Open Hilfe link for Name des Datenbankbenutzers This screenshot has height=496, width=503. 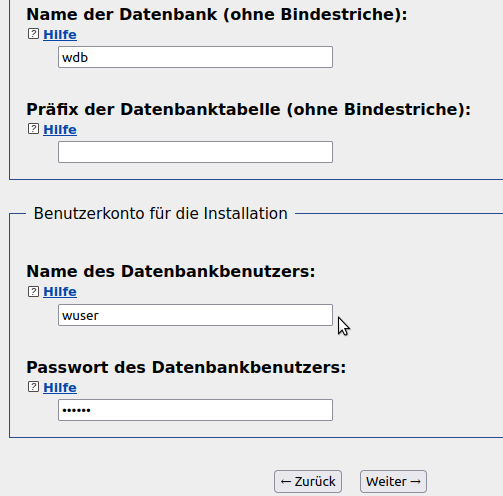coord(60,292)
